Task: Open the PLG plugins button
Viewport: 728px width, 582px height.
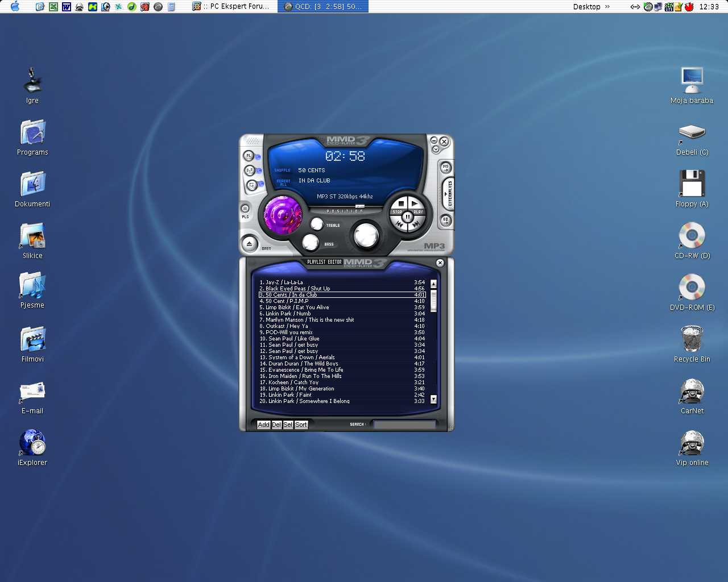Action: [x=245, y=209]
